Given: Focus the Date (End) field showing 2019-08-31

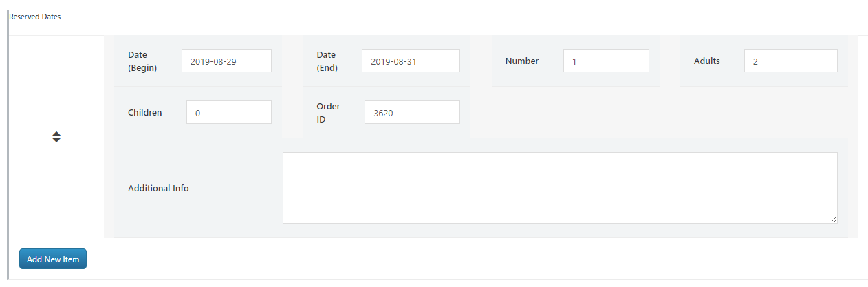Looking at the screenshot, I should point(411,61).
